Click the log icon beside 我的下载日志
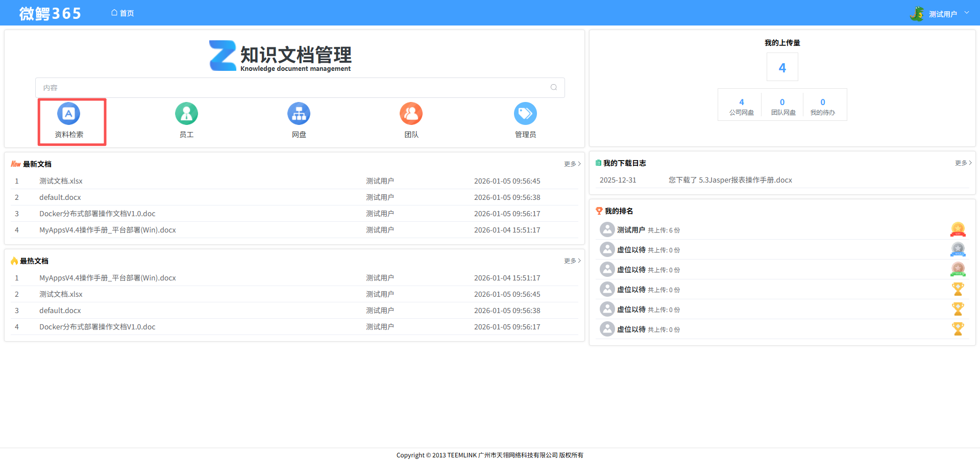The height and width of the screenshot is (464, 980). pyautogui.click(x=598, y=163)
